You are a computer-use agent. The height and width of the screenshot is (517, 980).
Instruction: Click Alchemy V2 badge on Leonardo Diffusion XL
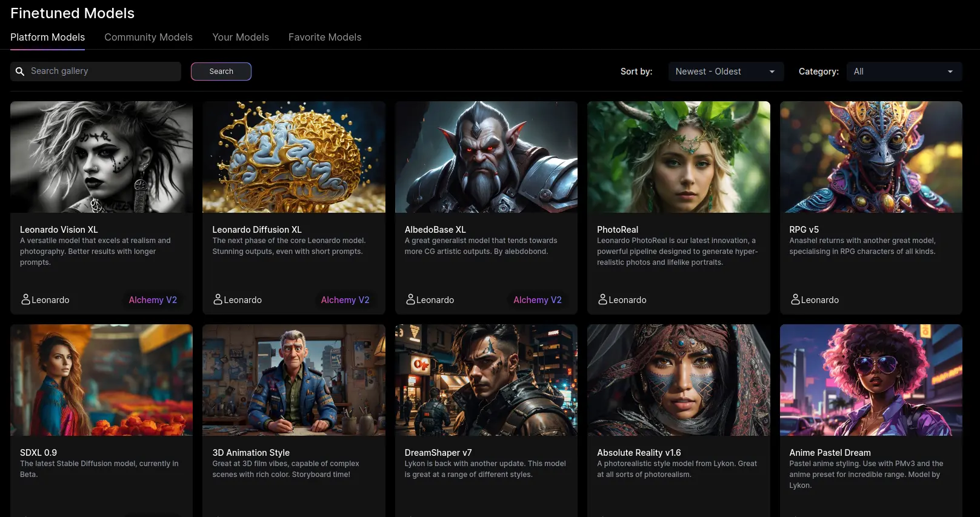coord(345,300)
